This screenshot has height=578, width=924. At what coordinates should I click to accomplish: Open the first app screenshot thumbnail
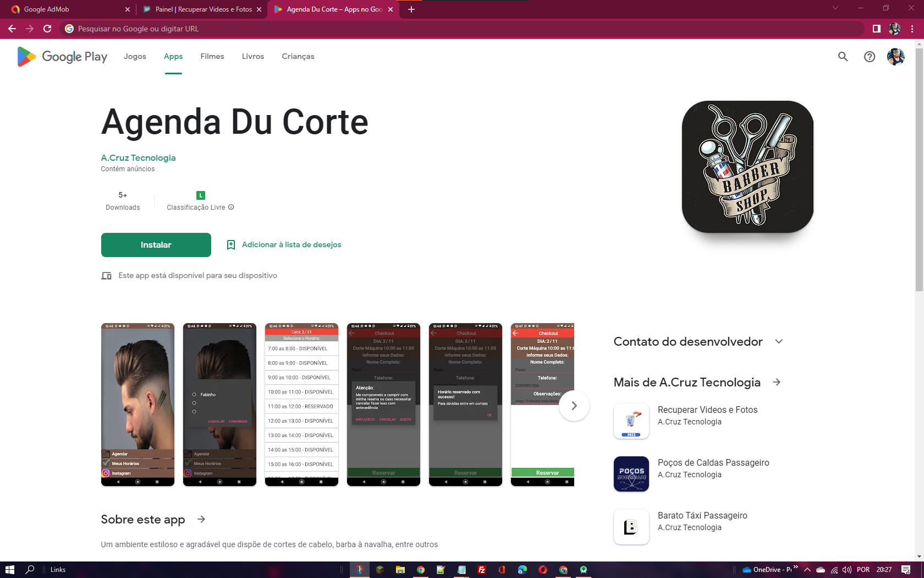137,404
